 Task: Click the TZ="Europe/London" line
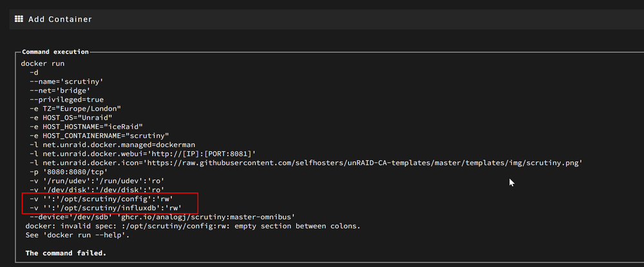click(x=75, y=109)
